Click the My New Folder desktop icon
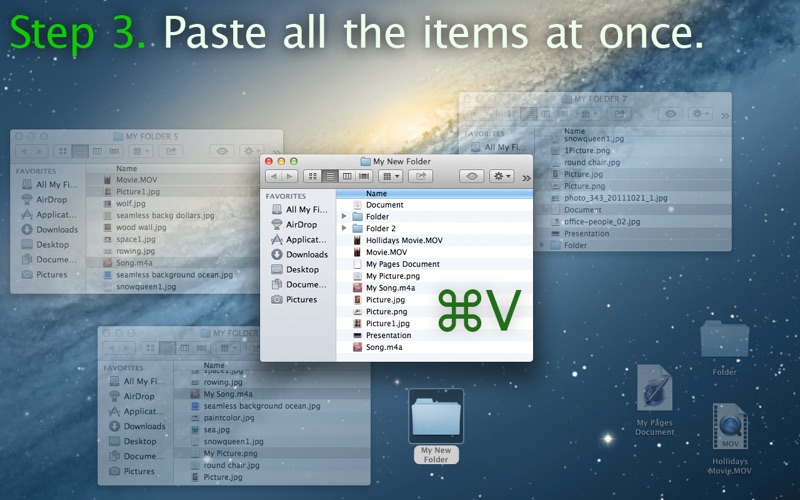This screenshot has width=800, height=500. [x=436, y=417]
